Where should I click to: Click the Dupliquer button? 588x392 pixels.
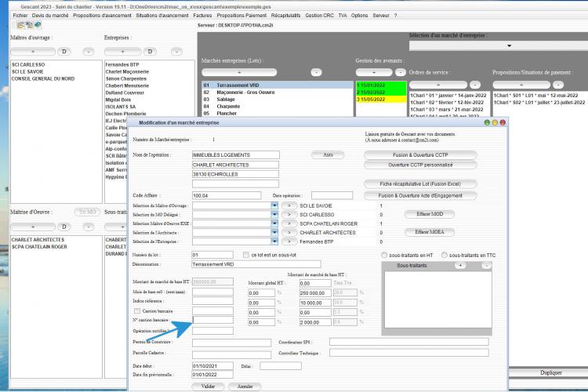(x=551, y=373)
